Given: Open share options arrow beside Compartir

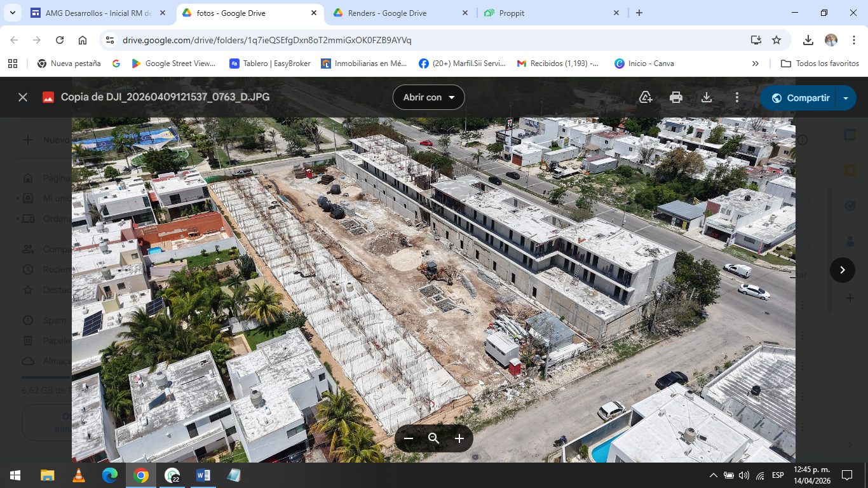Looking at the screenshot, I should coord(846,98).
